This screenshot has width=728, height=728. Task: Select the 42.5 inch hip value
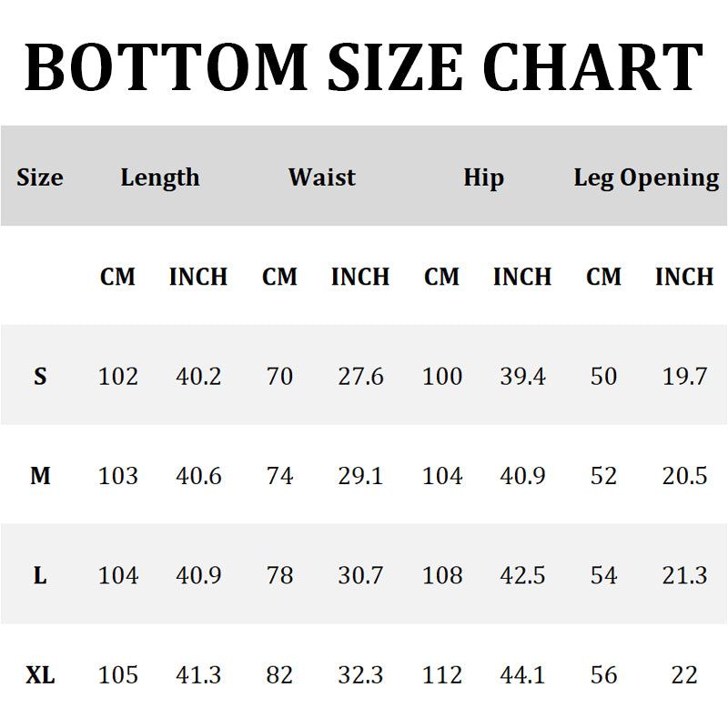[x=522, y=575]
